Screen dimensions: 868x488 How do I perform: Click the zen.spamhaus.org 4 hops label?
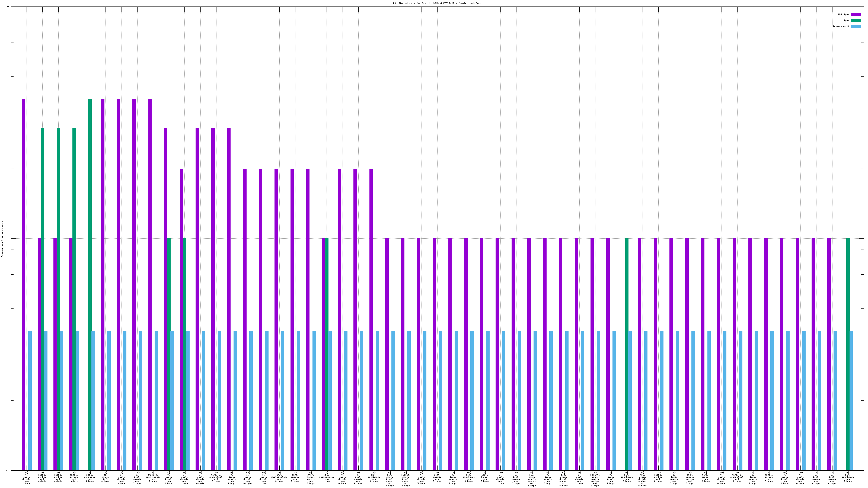click(x=374, y=477)
